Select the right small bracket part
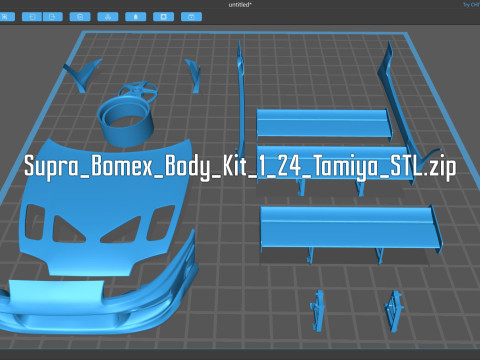 tap(394, 311)
